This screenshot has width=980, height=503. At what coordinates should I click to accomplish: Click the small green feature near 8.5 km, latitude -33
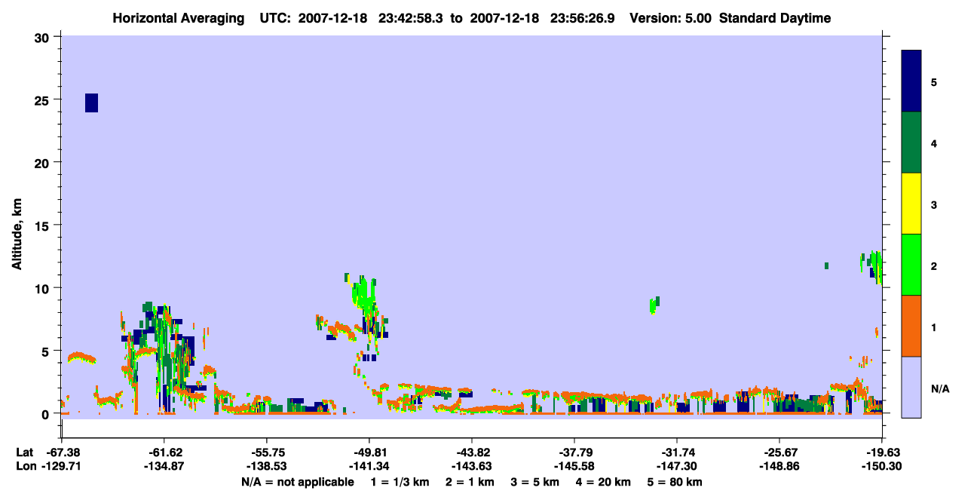pos(654,305)
